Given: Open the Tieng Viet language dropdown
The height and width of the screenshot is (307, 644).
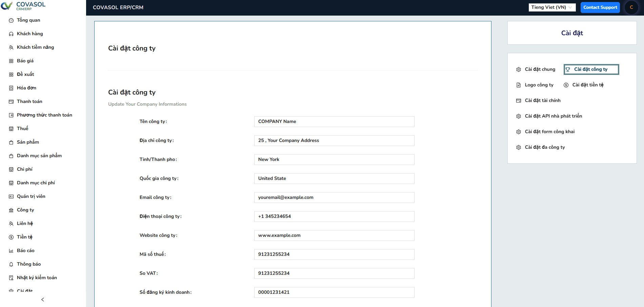Looking at the screenshot, I should pyautogui.click(x=552, y=7).
